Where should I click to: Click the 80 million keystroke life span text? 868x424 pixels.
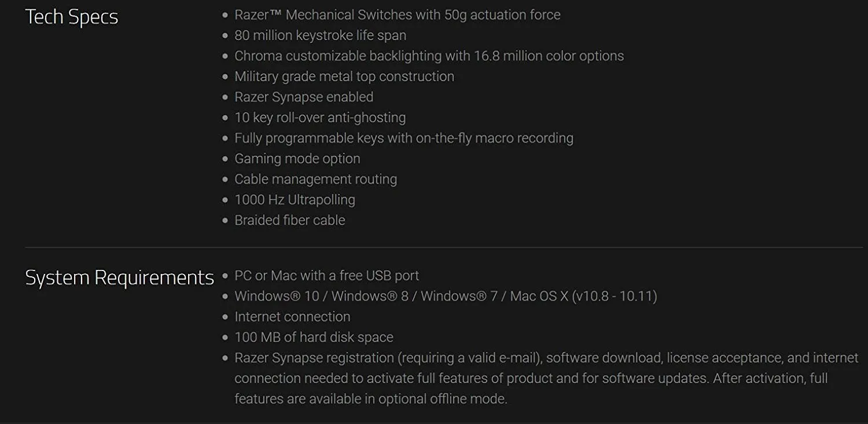(320, 35)
